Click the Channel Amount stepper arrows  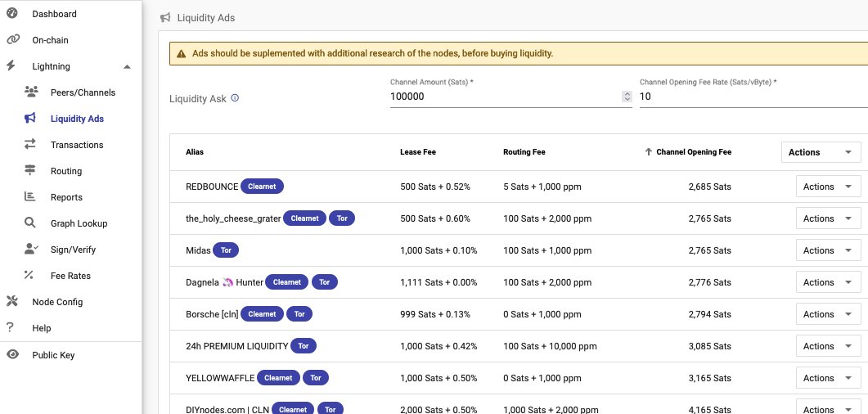pos(627,97)
